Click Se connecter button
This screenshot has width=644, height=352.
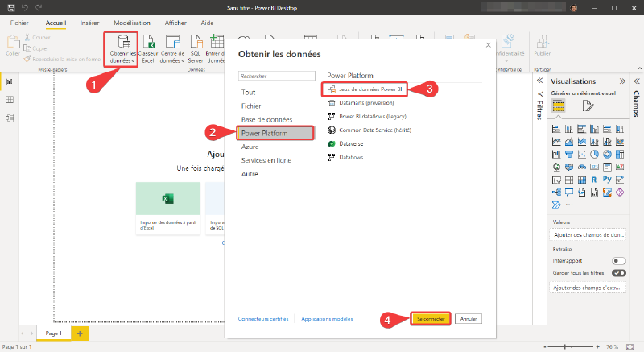click(431, 319)
